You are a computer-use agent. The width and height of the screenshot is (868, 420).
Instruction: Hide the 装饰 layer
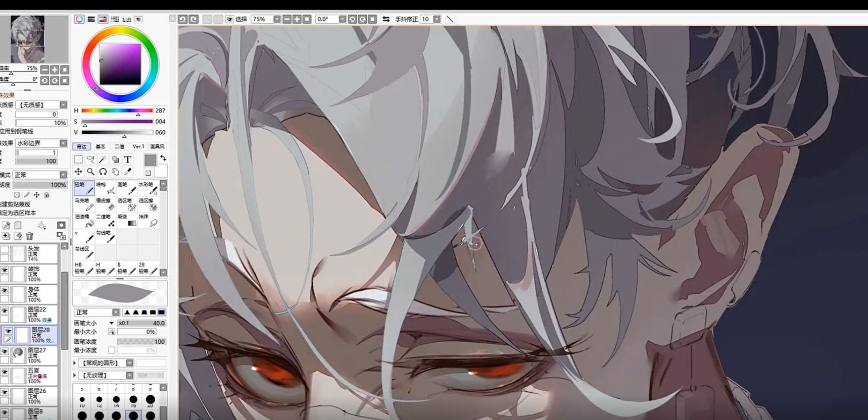click(5, 271)
